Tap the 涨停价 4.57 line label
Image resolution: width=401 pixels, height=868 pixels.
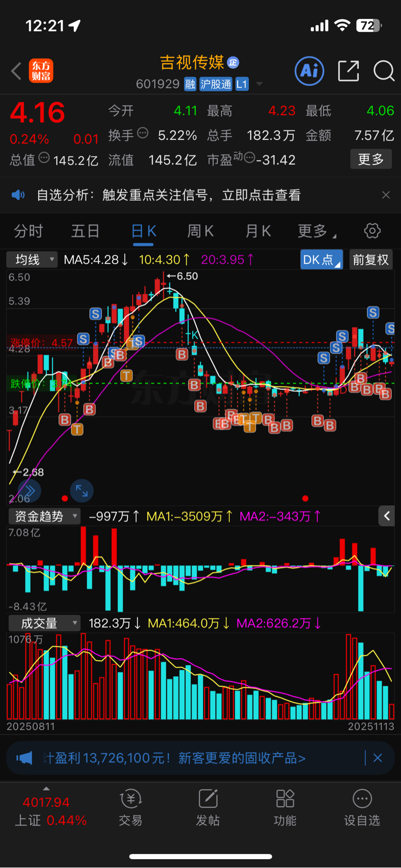click(42, 343)
